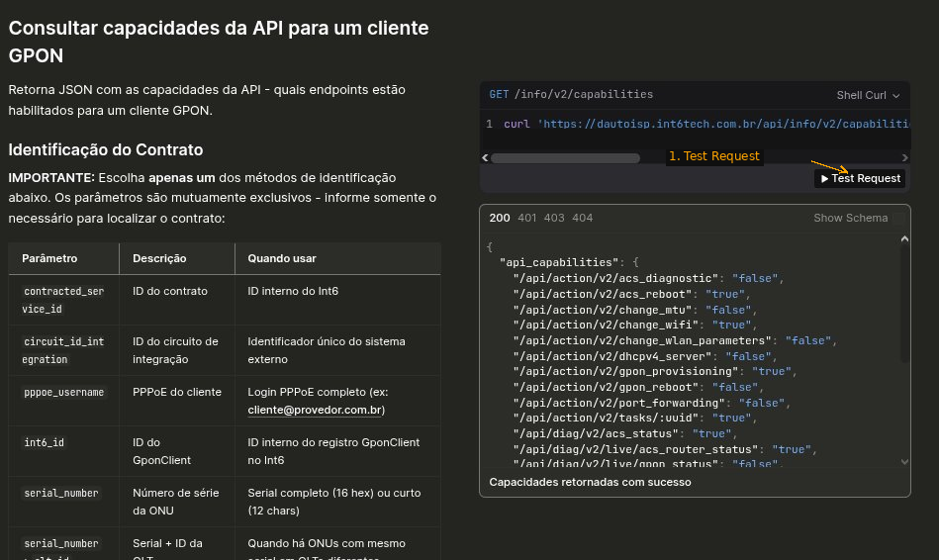
Task: Click the Descrição column header
Action: pos(159,259)
